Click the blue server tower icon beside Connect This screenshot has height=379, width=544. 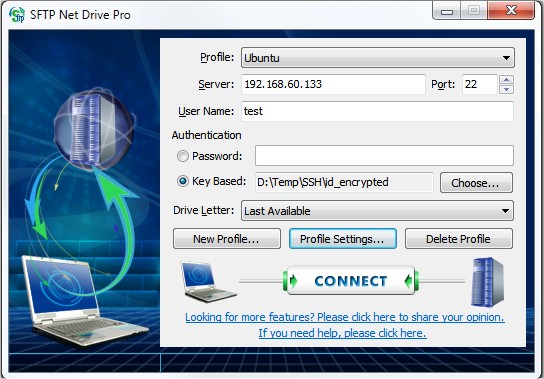point(487,282)
